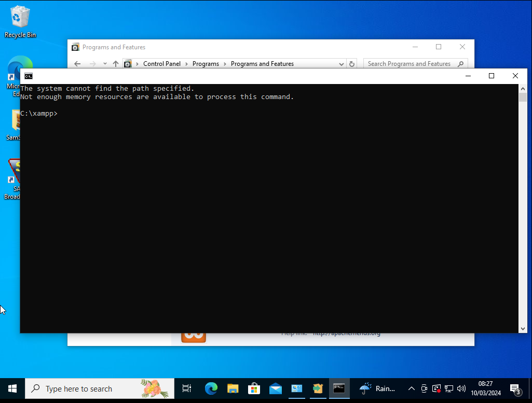Select Programs in the breadcrumb path

[206, 64]
